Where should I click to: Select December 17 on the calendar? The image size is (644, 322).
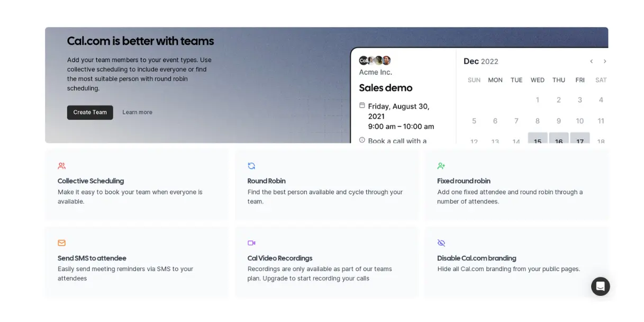580,139
